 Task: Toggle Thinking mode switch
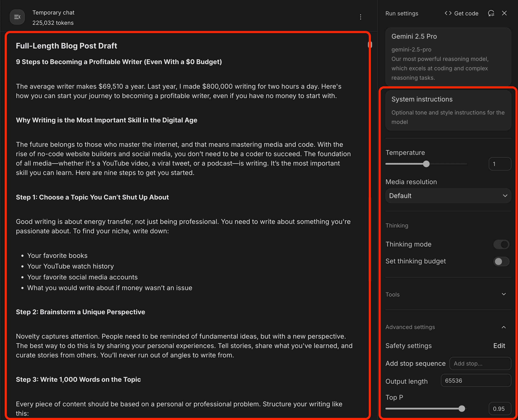coord(501,244)
